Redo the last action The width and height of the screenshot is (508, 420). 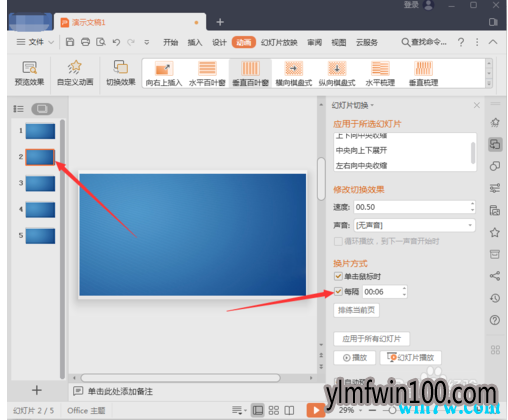[131, 42]
